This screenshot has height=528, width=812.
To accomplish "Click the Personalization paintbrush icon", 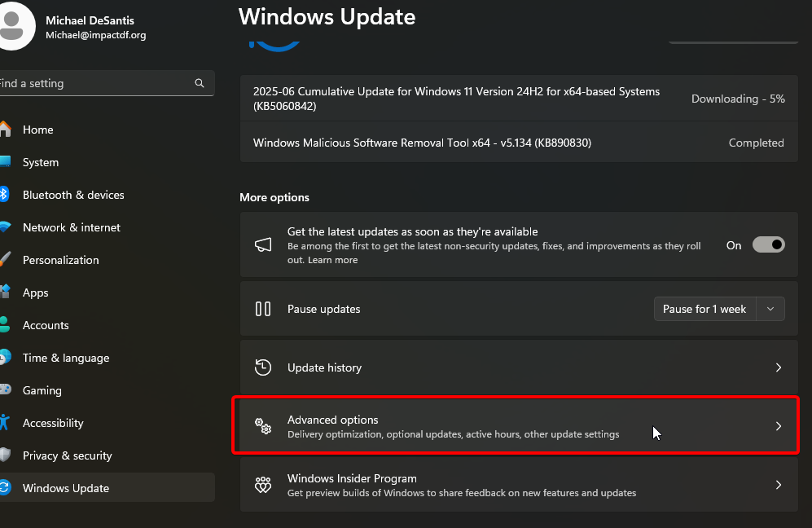I will pos(5,260).
